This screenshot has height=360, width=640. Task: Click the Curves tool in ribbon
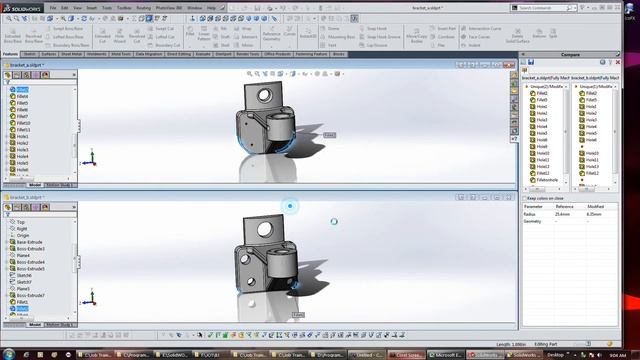point(289,31)
